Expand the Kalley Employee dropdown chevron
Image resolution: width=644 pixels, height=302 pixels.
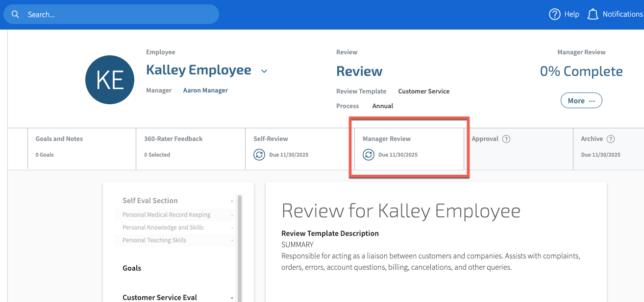(x=264, y=71)
